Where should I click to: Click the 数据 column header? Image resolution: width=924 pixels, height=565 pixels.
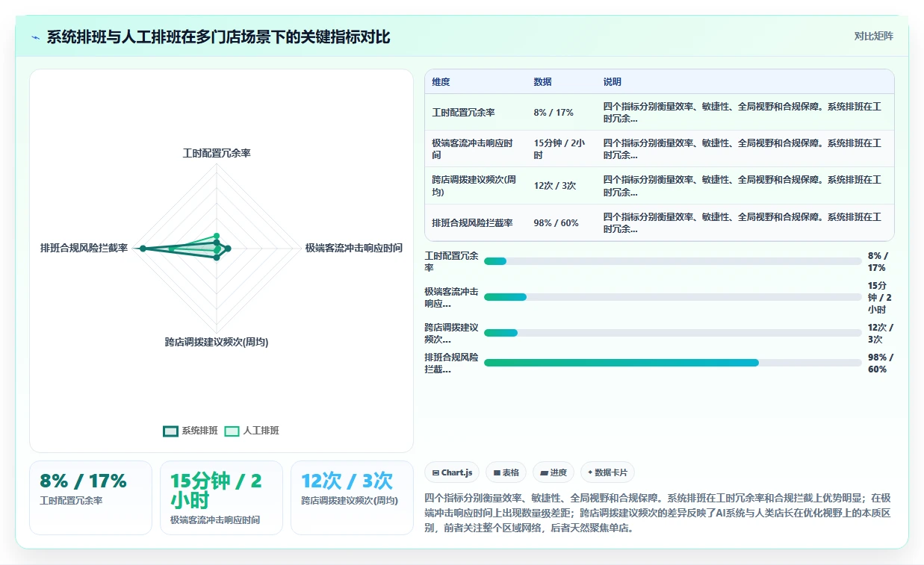click(x=542, y=82)
